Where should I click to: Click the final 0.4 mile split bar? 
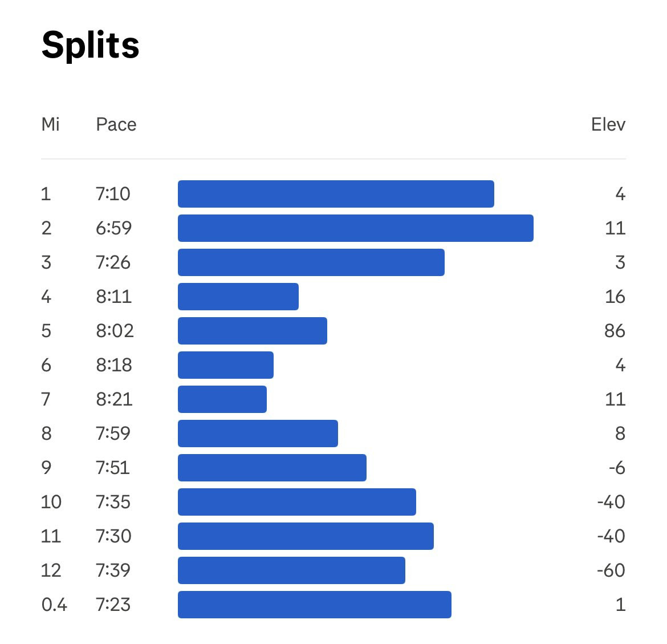315,605
